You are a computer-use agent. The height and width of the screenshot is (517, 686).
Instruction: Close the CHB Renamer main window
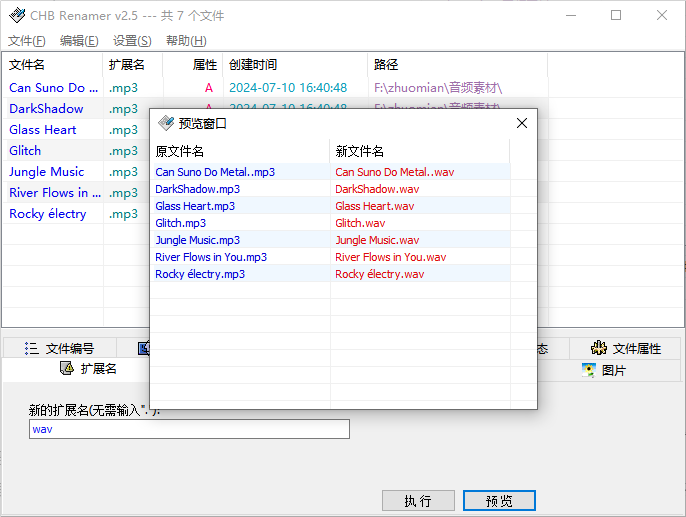pos(662,15)
